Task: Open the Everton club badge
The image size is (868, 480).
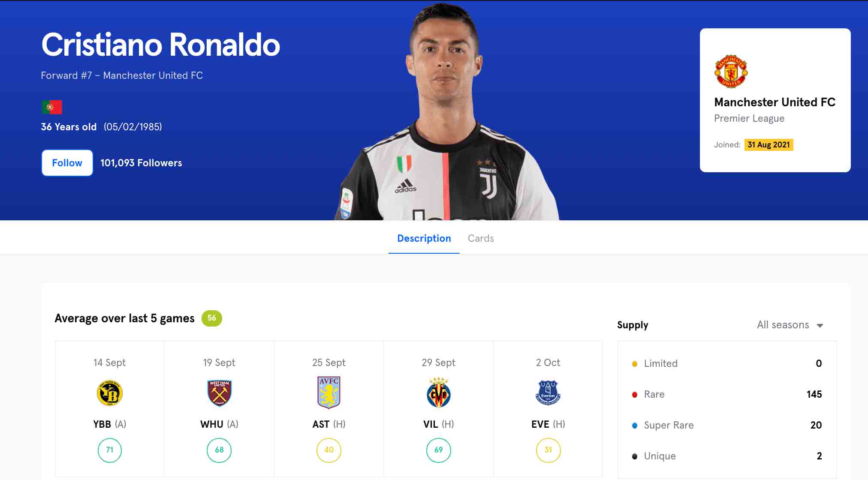Action: click(548, 393)
